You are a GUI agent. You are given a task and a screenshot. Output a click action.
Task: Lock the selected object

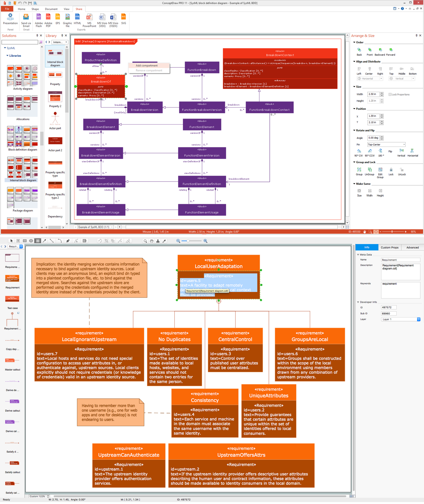[391, 171]
